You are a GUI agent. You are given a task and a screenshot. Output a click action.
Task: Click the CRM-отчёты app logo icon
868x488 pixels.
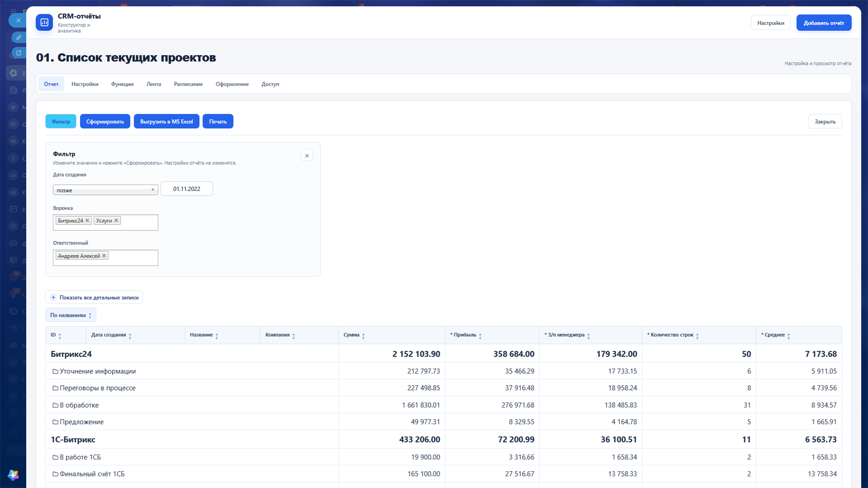click(44, 22)
